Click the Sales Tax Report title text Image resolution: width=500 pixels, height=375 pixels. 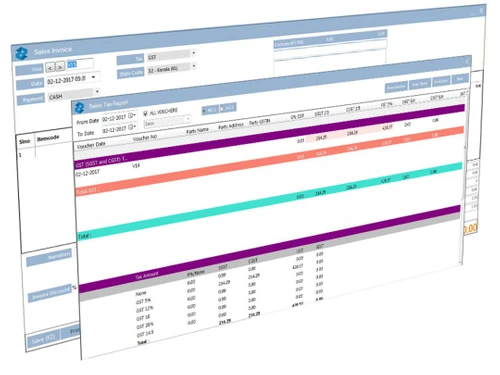click(x=108, y=105)
